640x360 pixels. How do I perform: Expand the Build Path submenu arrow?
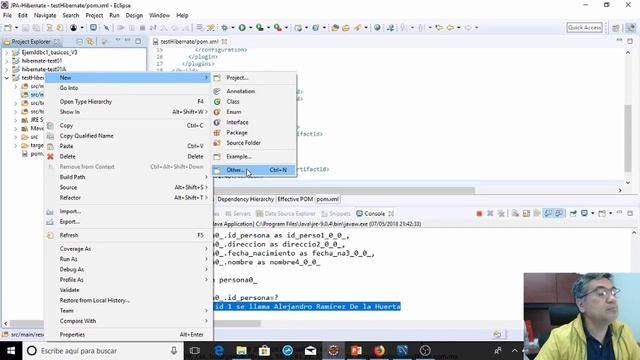206,177
